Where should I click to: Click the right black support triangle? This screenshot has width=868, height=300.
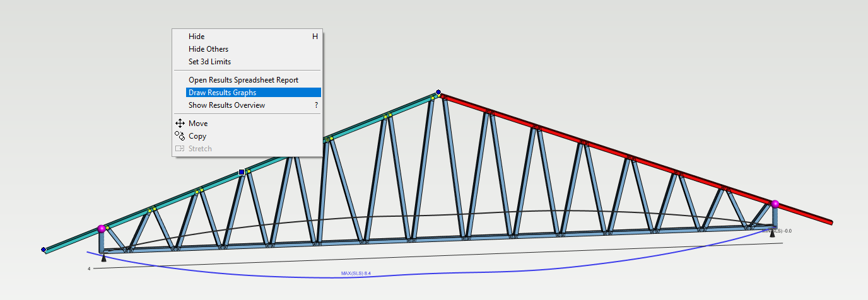(772, 234)
